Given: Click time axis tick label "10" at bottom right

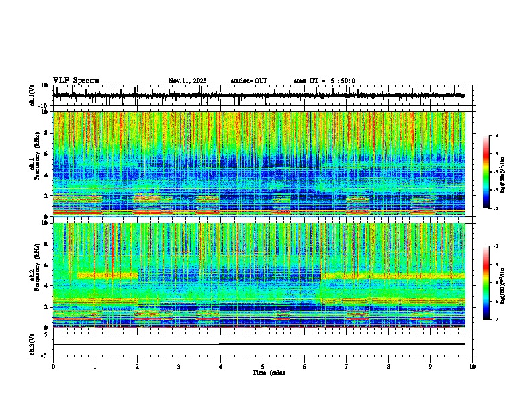Looking at the screenshot, I should pyautogui.click(x=472, y=367).
